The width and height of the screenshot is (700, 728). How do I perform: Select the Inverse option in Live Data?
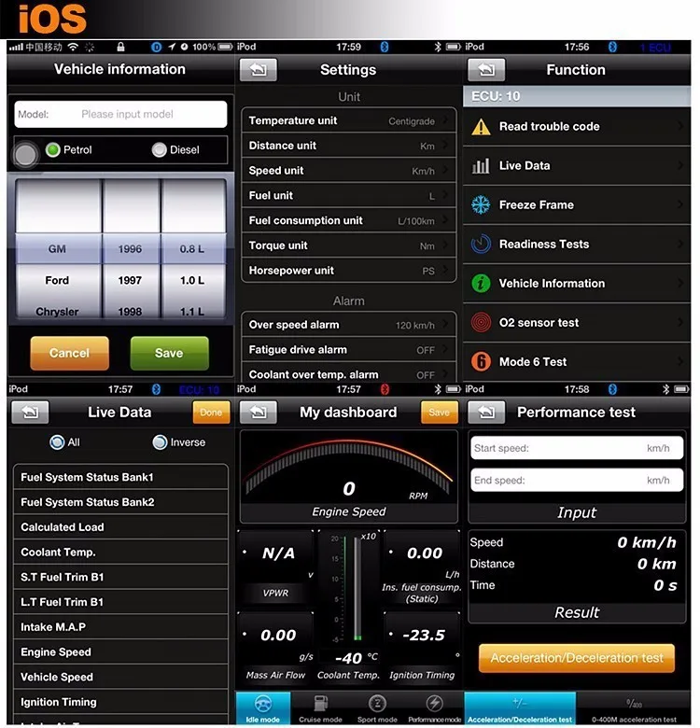point(160,442)
